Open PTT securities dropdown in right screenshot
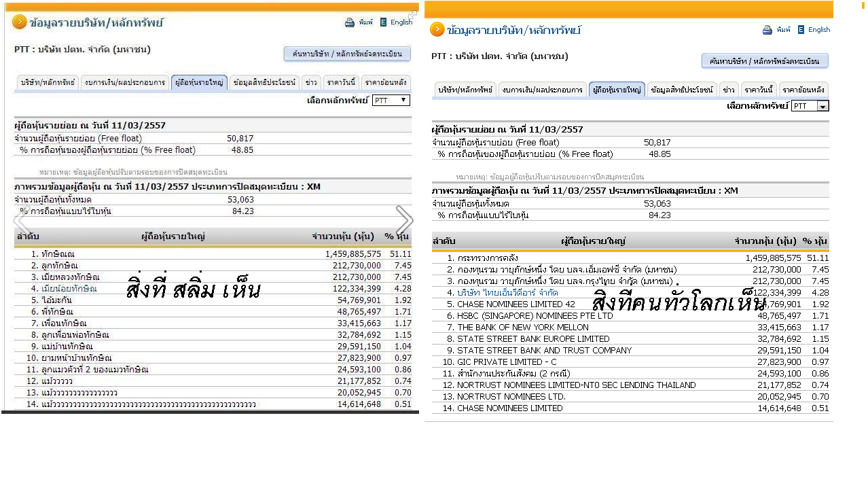 (810, 106)
